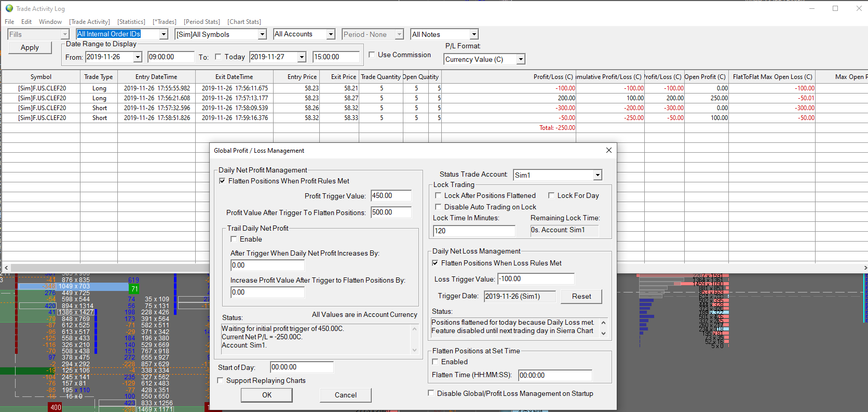The height and width of the screenshot is (412, 868).
Task: Open the From date picker dropdown
Action: coord(138,57)
